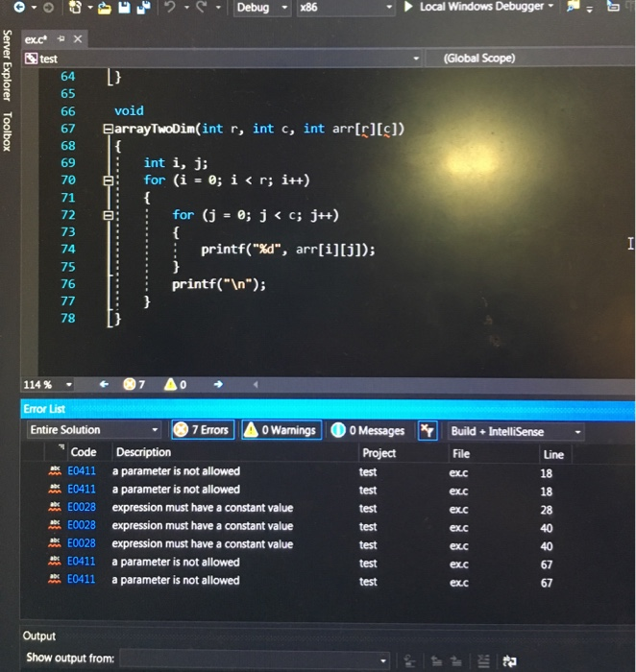Viewport: 636px width, 672px height.
Task: Click the Error List panel title
Action: [44, 409]
